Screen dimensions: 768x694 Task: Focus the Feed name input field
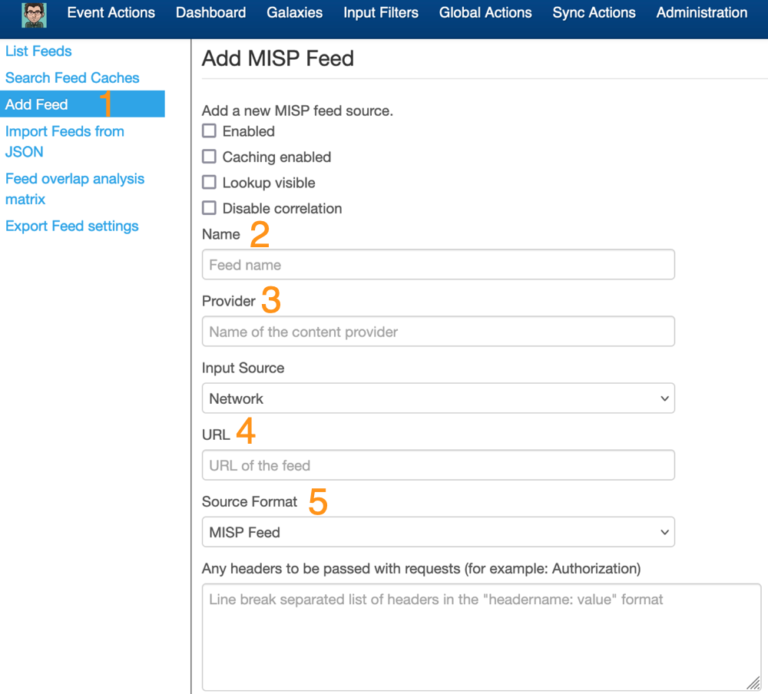[438, 265]
